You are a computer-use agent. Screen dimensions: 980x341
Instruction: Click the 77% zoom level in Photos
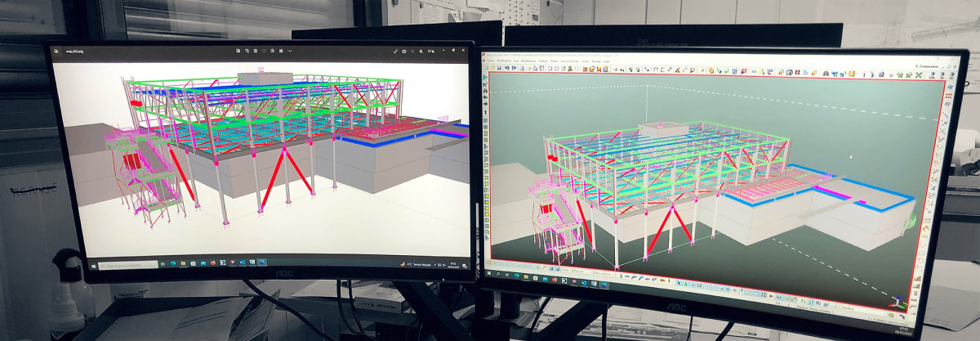click(430, 52)
